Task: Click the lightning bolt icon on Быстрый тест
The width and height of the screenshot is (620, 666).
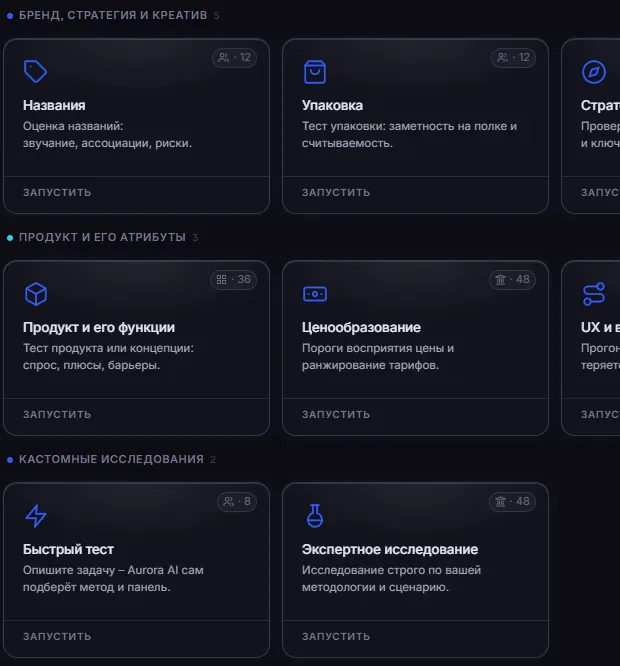Action: point(36,516)
